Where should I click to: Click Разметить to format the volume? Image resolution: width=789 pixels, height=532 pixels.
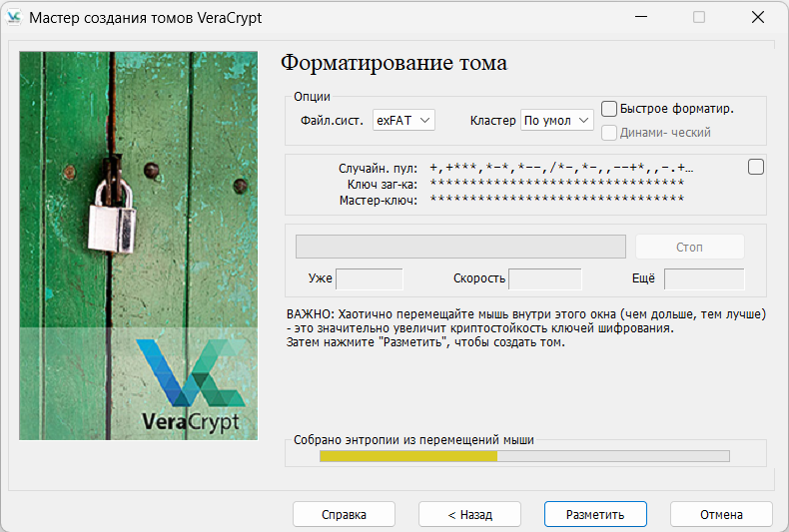tap(595, 514)
